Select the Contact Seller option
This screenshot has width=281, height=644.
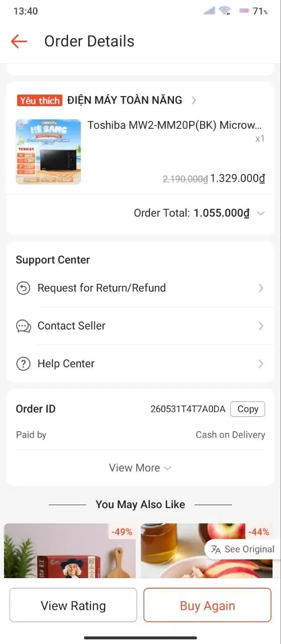tap(140, 326)
